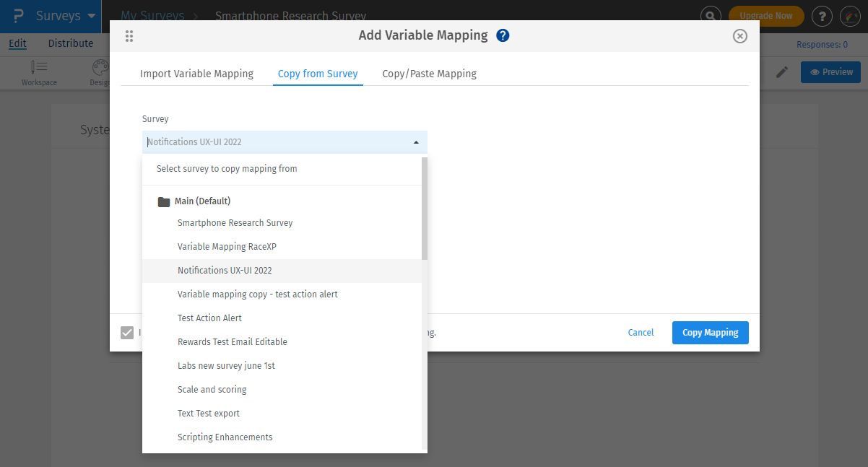Click the Workspace toolbar icon
Screen dimensions: 868x467
click(x=39, y=72)
